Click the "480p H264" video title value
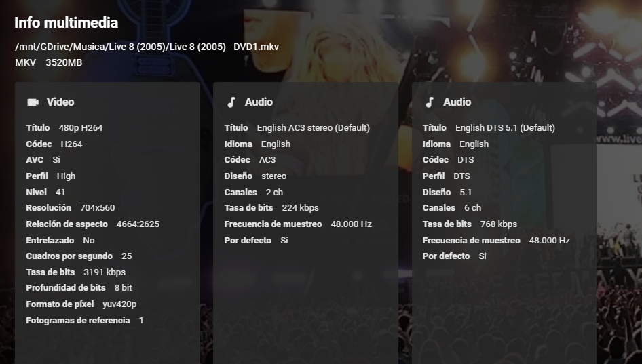 coord(81,128)
